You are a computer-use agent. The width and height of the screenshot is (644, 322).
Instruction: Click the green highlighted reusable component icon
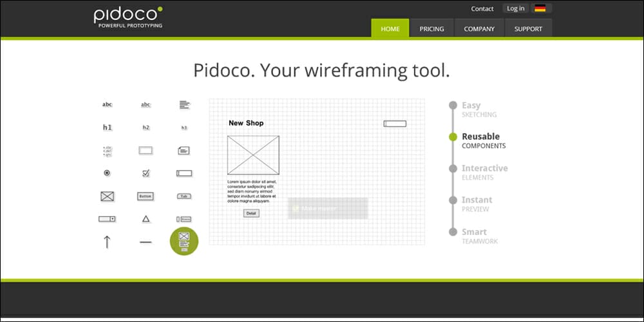[x=184, y=241]
